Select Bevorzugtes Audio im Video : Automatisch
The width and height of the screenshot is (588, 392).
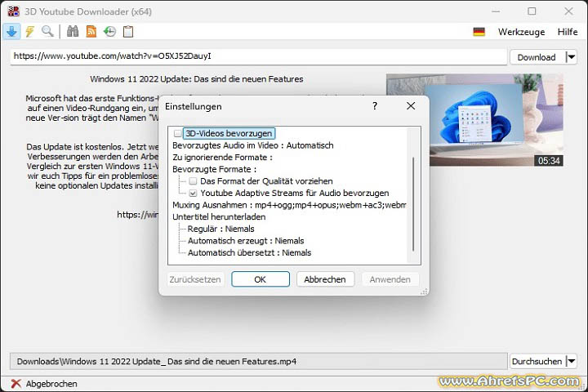coord(252,145)
